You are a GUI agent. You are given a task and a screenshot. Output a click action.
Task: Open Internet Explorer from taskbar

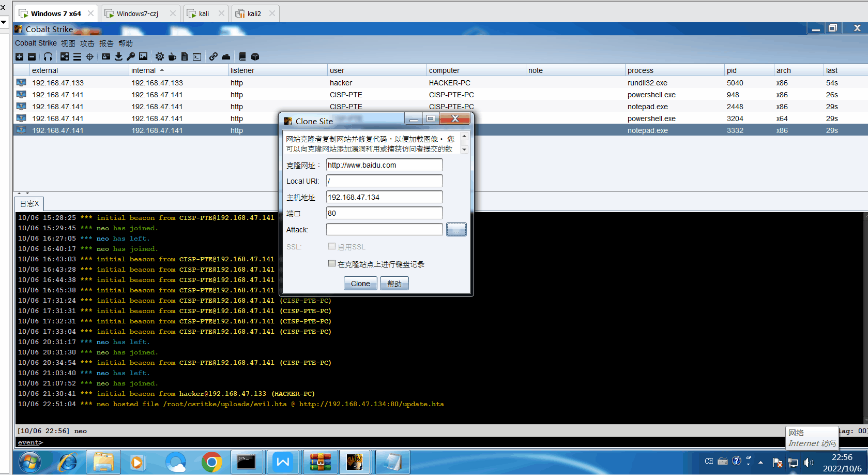68,462
